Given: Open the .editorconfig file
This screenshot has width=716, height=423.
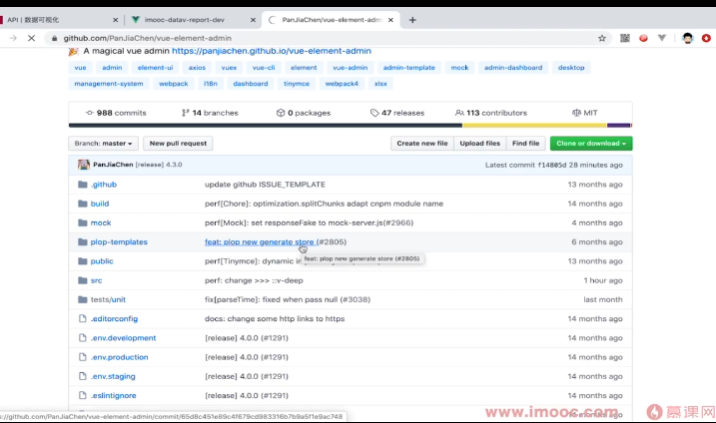Looking at the screenshot, I should pos(114,319).
